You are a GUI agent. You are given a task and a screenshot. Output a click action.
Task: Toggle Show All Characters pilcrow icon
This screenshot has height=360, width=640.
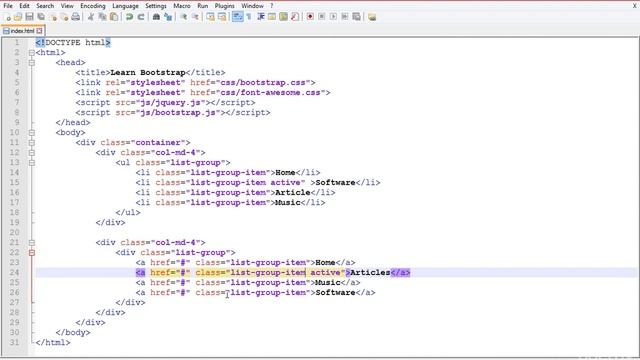click(249, 17)
